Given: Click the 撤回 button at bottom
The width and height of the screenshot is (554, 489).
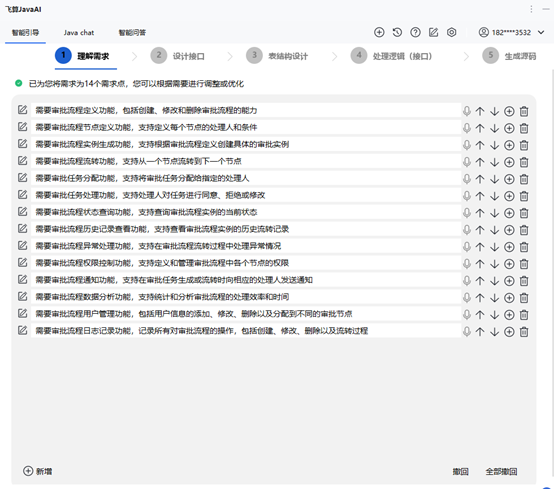Looking at the screenshot, I should click(460, 471).
